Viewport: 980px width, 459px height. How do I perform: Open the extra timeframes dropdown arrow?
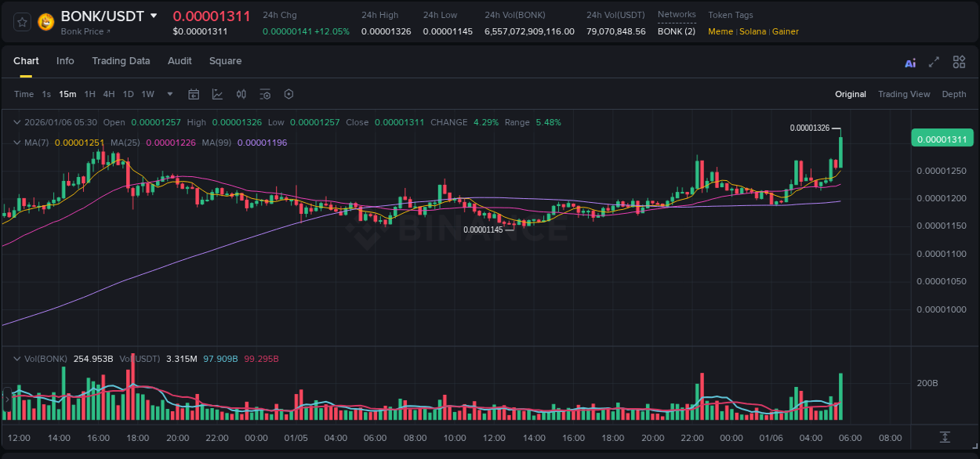(169, 94)
